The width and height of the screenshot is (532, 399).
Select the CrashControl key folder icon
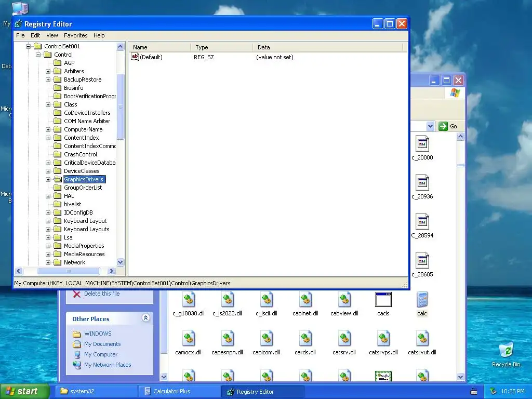pos(58,154)
